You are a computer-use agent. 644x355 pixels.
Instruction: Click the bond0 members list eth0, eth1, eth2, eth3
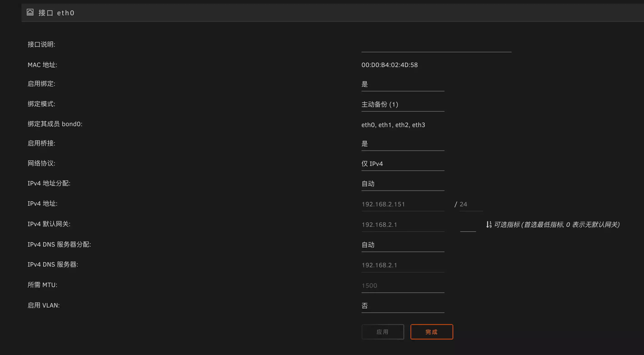point(393,125)
